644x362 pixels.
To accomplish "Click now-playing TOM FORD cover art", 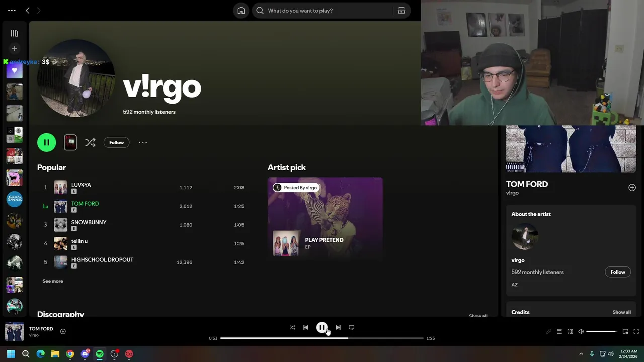I will tap(14, 332).
